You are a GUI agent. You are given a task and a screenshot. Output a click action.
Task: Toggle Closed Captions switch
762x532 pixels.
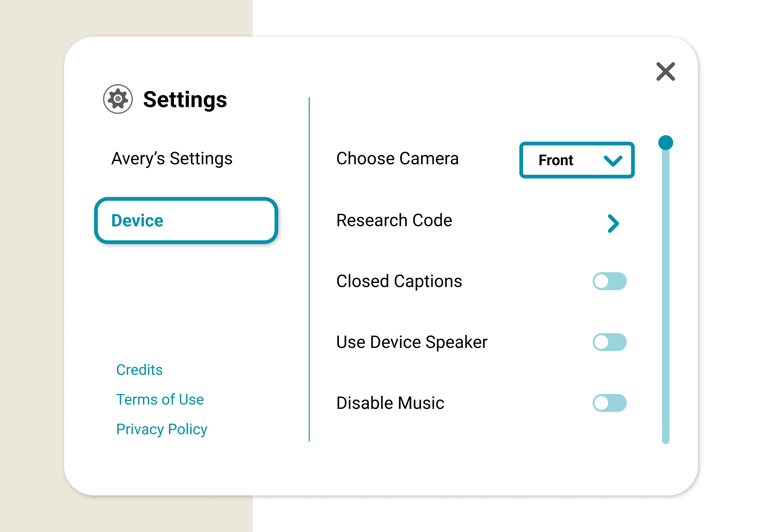609,281
